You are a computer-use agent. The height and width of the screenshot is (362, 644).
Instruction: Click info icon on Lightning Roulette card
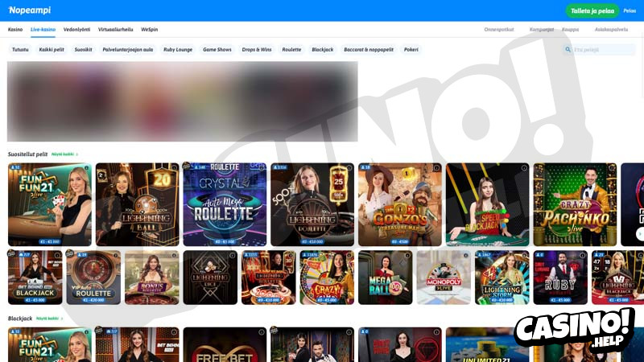coord(349,168)
